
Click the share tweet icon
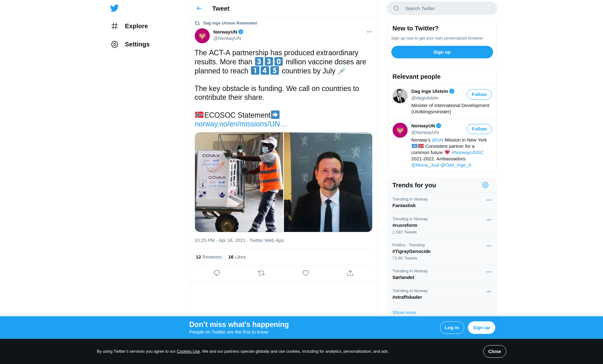[x=350, y=273]
